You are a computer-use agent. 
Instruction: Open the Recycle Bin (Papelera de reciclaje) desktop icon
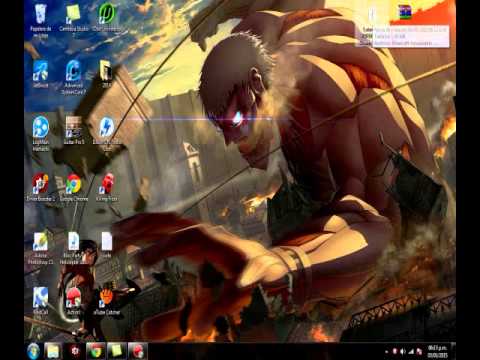point(40,21)
